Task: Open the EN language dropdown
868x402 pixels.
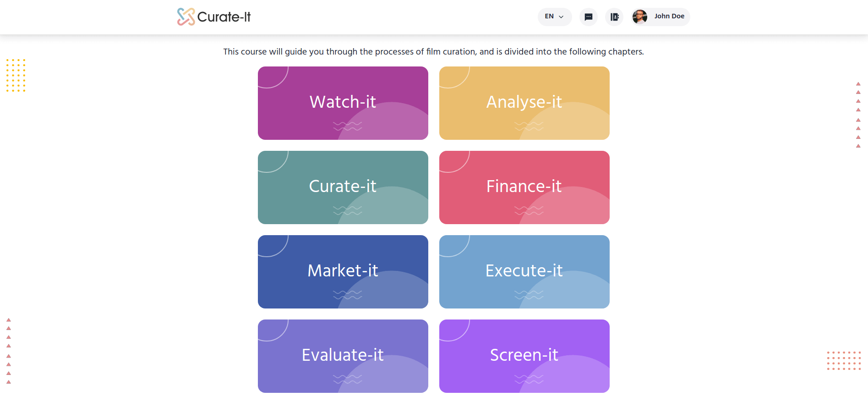Action: click(x=554, y=17)
